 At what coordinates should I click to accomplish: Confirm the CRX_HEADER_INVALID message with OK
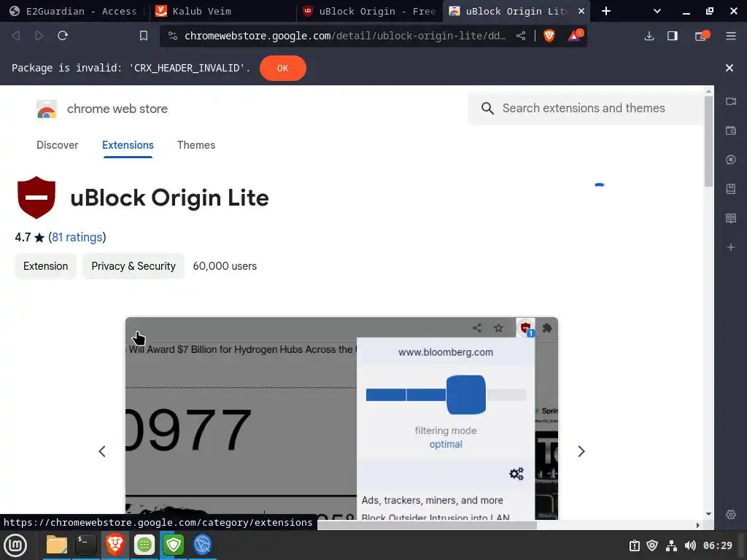(282, 68)
